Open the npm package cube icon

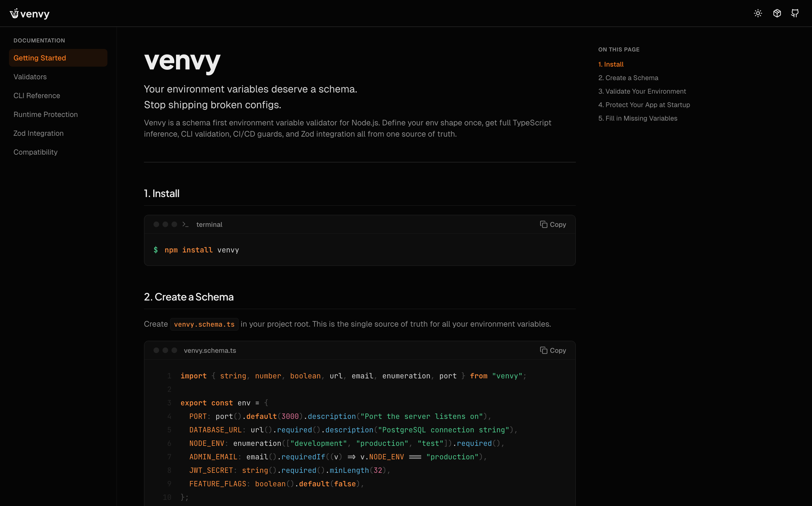(777, 13)
